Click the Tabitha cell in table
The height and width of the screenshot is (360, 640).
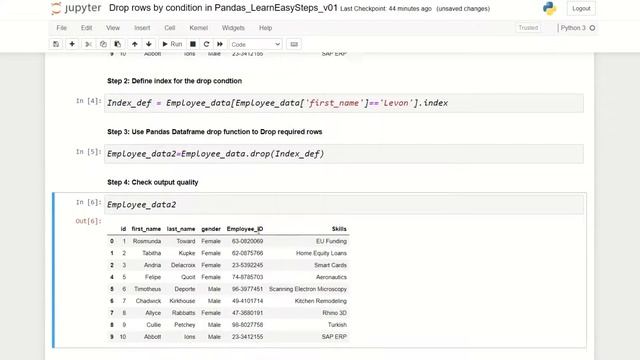click(151, 253)
